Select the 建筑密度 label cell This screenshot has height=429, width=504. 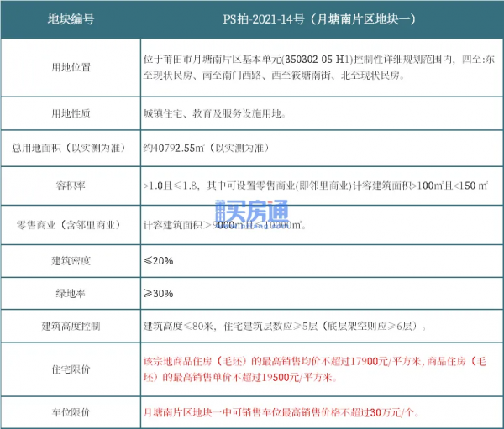pos(71,260)
